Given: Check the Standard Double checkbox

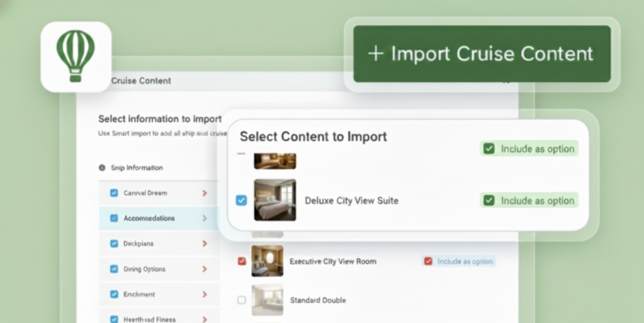Looking at the screenshot, I should point(241,300).
